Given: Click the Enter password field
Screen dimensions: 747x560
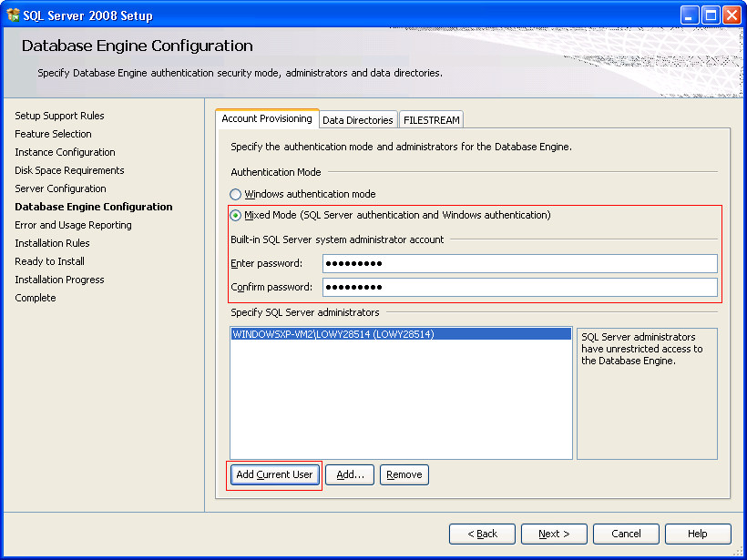Looking at the screenshot, I should tap(520, 263).
